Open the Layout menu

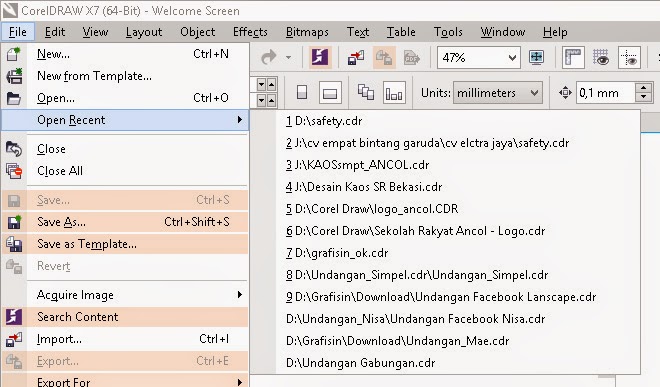coord(144,32)
